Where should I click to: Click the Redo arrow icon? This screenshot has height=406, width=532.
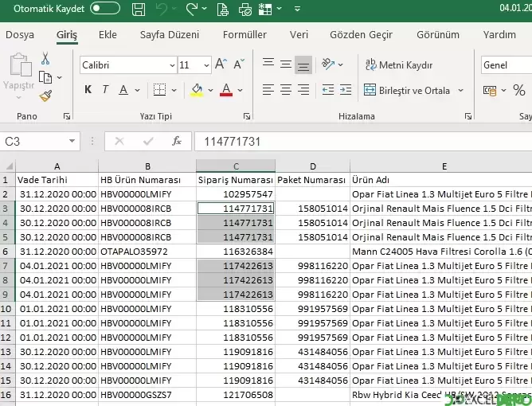pos(192,9)
